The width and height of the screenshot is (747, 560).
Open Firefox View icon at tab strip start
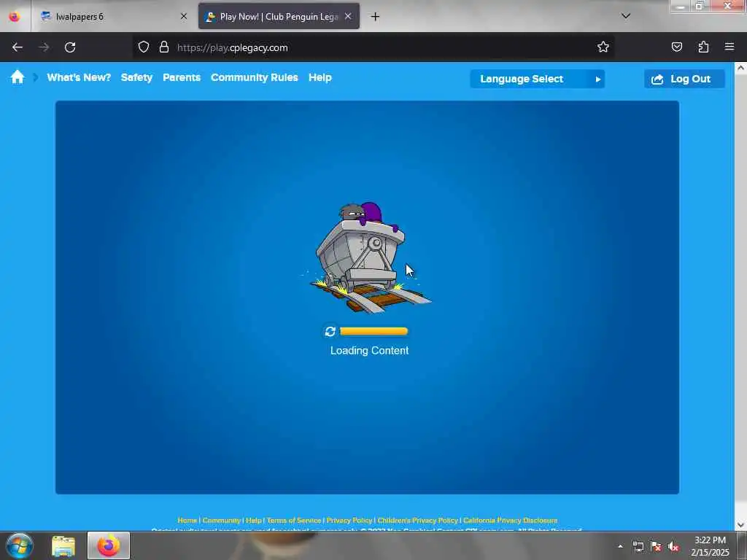[15, 17]
